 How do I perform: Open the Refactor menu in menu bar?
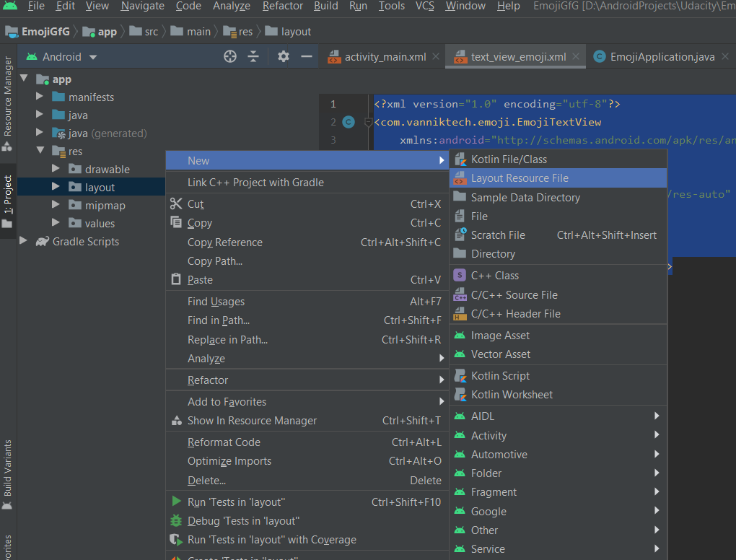(283, 6)
